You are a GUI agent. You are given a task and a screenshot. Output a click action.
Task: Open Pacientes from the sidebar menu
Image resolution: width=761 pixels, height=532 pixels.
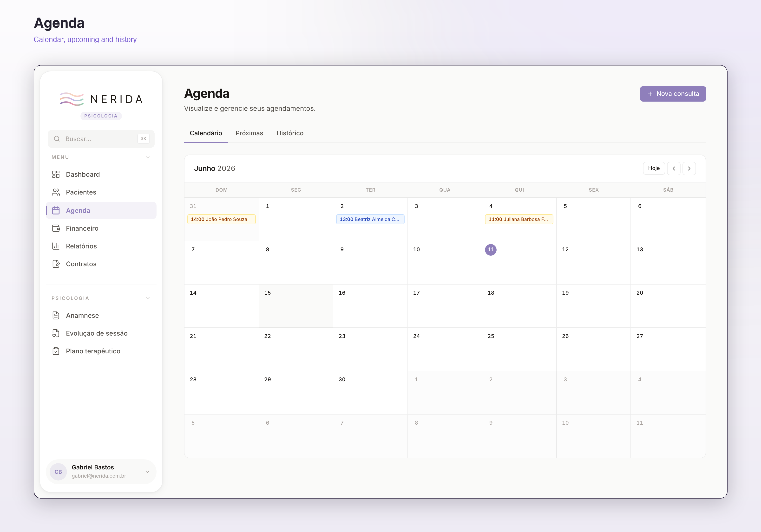tap(101, 192)
